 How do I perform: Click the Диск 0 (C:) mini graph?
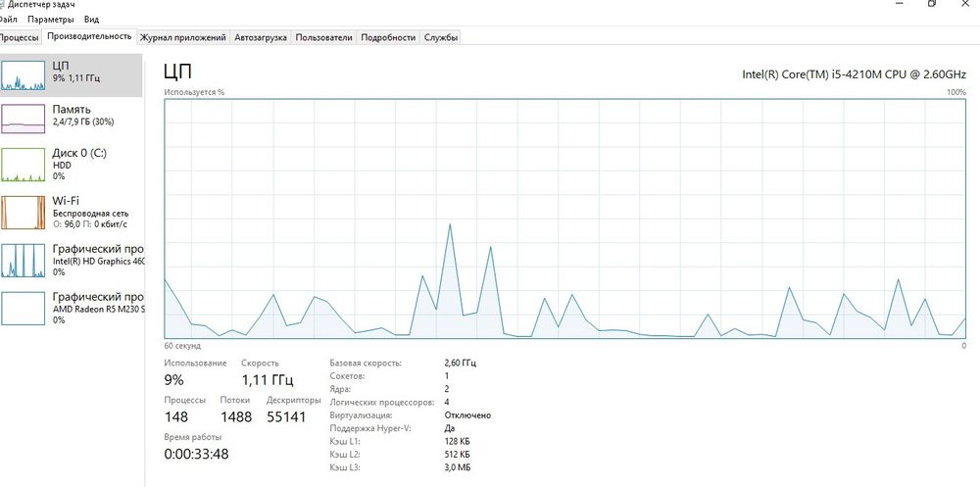(x=24, y=165)
